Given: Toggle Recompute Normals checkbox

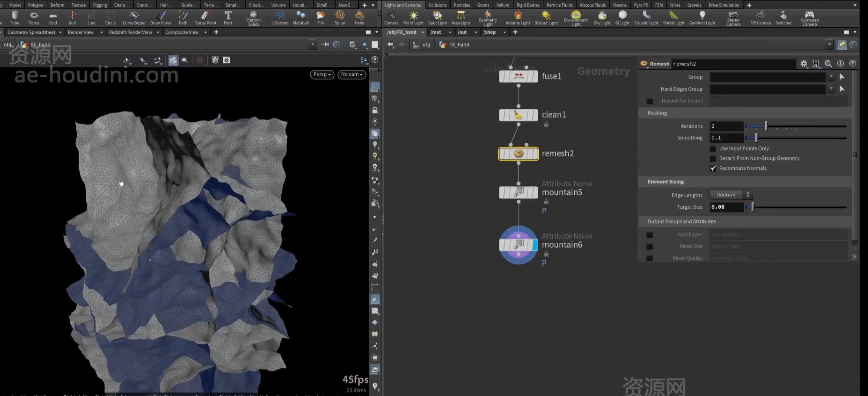Looking at the screenshot, I should click(x=713, y=168).
